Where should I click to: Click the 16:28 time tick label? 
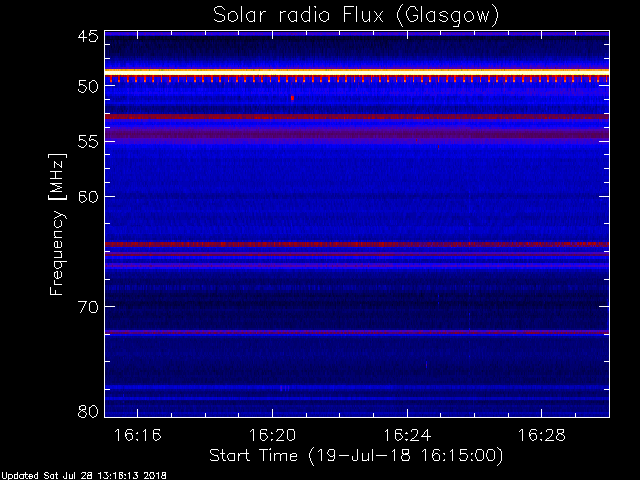pos(542,435)
